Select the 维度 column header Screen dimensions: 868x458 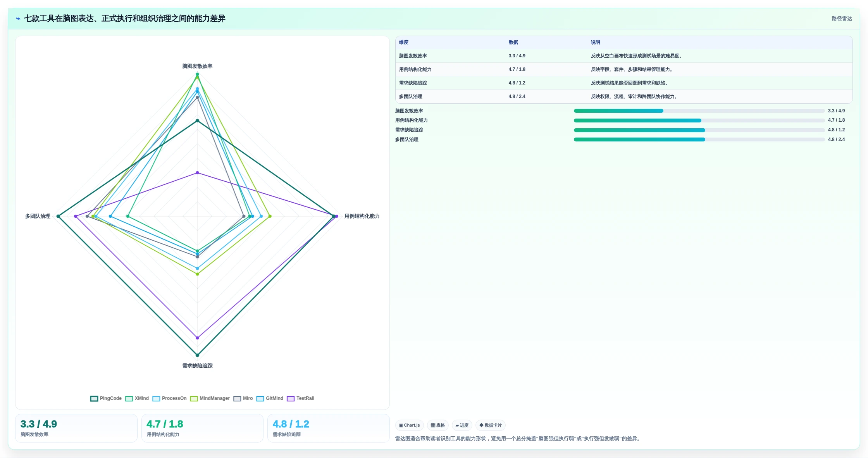(404, 42)
